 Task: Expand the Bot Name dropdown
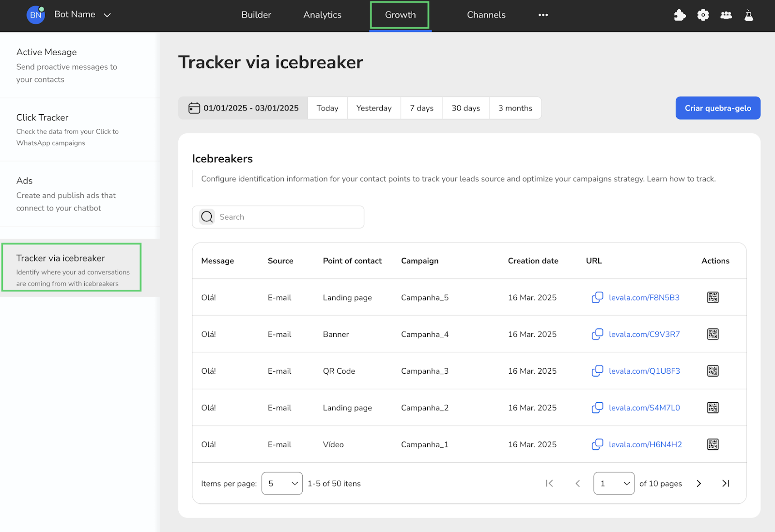coord(107,15)
